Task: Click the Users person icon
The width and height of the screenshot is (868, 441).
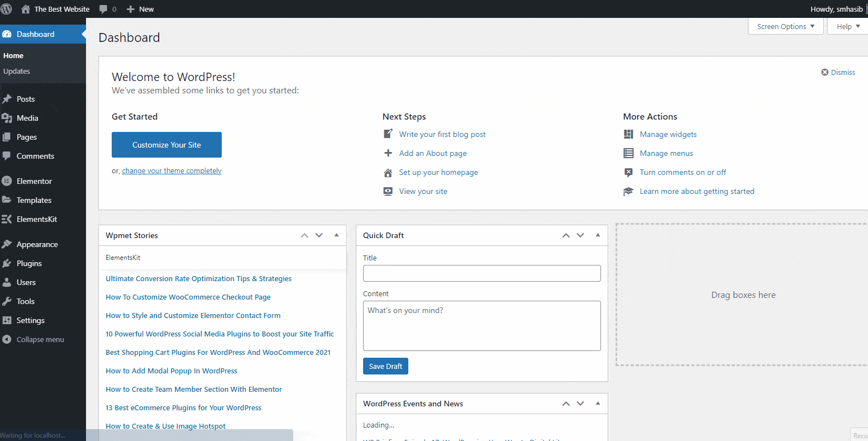Action: point(7,282)
